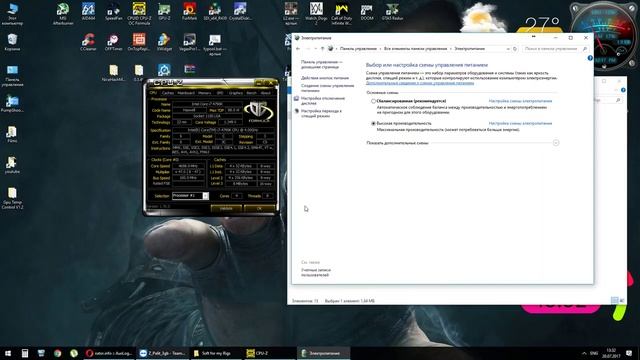Image resolution: width=640 pixels, height=360 pixels.
Task: Open the action center notification icon
Action: (x=629, y=353)
